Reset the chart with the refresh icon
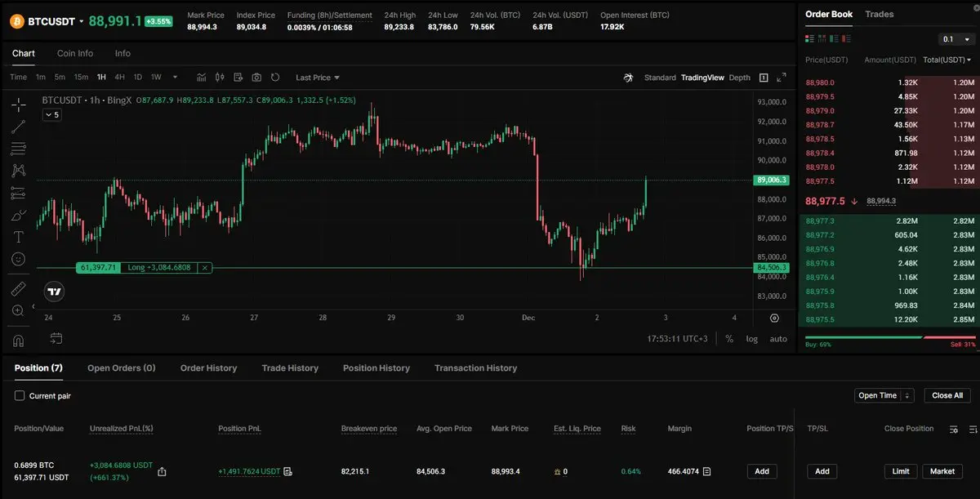The width and height of the screenshot is (980, 499). [275, 78]
